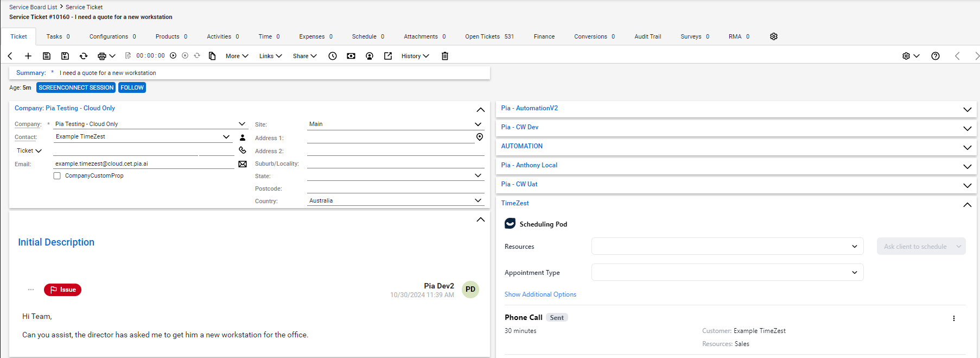
Task: Collapse the Company section
Action: pyautogui.click(x=481, y=109)
